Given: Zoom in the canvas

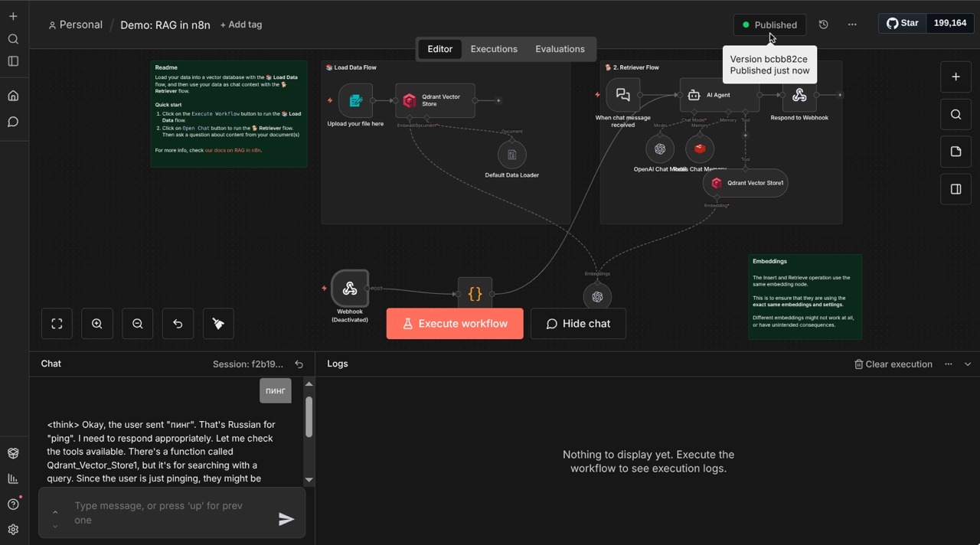Looking at the screenshot, I should 97,324.
